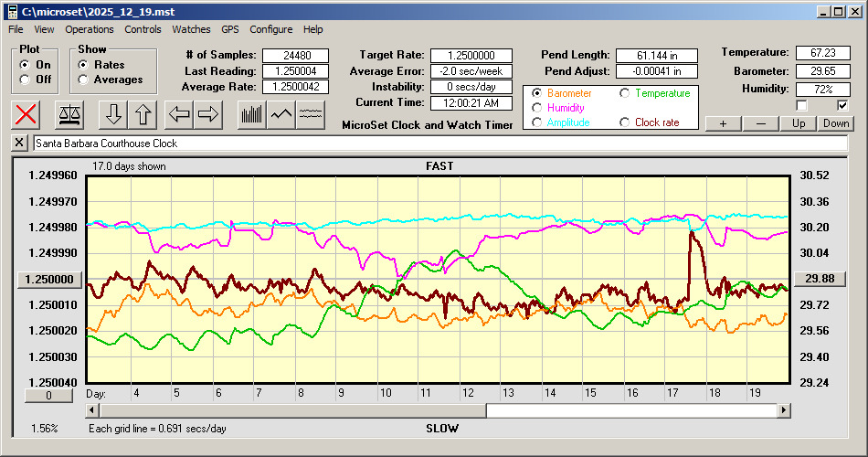Choose the Clock rate radio option

[x=626, y=122]
